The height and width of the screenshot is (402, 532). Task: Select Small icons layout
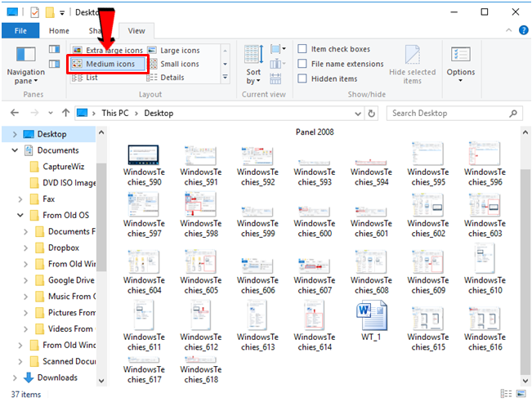point(175,64)
